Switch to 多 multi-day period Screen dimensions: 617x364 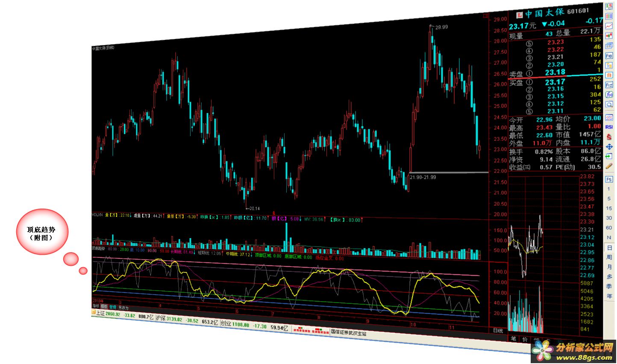[609, 277]
